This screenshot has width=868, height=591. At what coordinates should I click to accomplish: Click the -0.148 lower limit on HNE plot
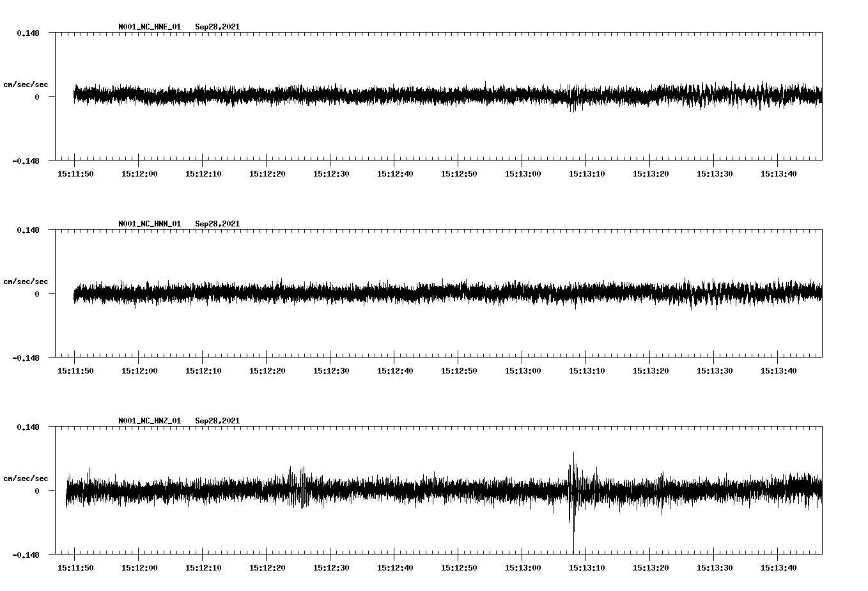click(x=26, y=161)
